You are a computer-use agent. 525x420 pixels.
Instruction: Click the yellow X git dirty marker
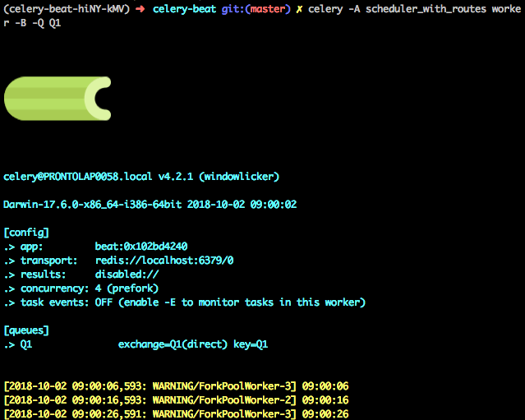tap(299, 9)
